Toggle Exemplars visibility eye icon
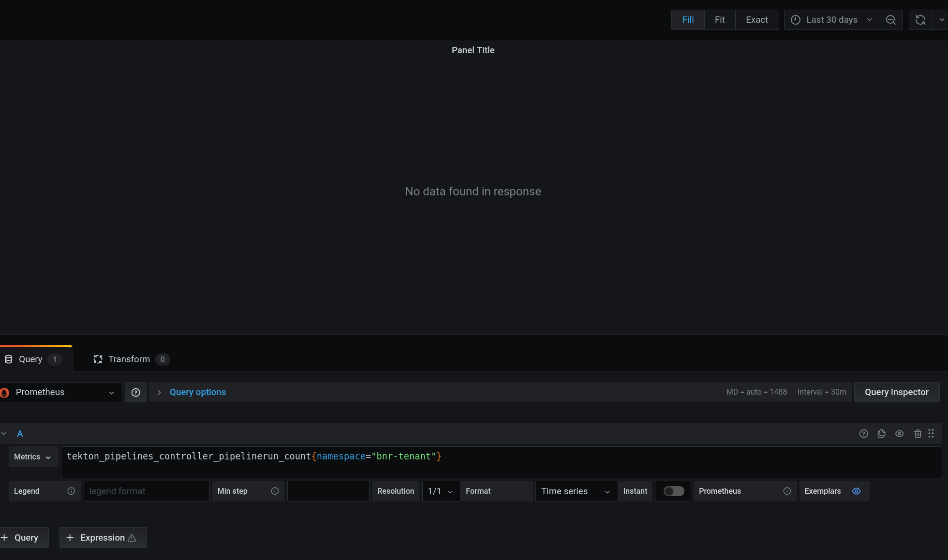The width and height of the screenshot is (948, 560). 856,491
